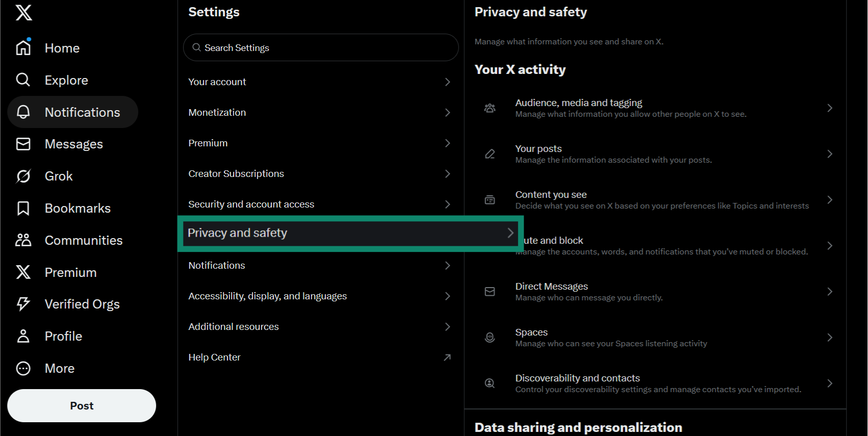868x436 pixels.
Task: Click the Grok icon in the sidebar
Action: point(23,175)
